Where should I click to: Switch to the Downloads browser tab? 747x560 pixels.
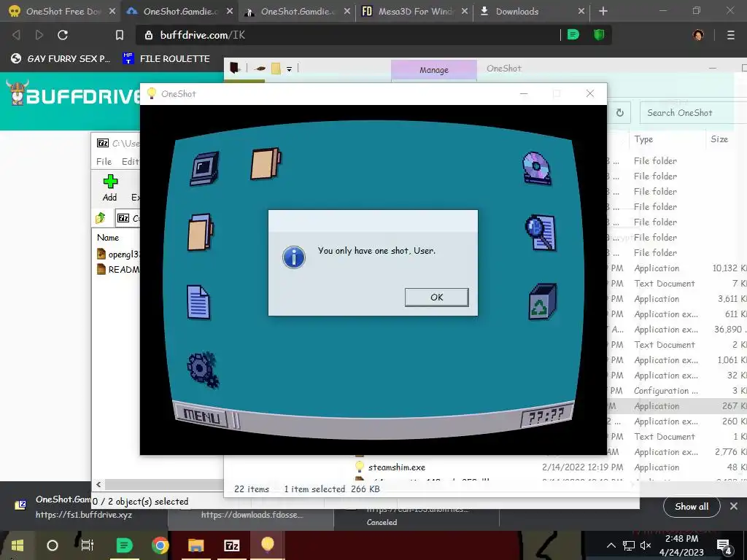pos(517,11)
